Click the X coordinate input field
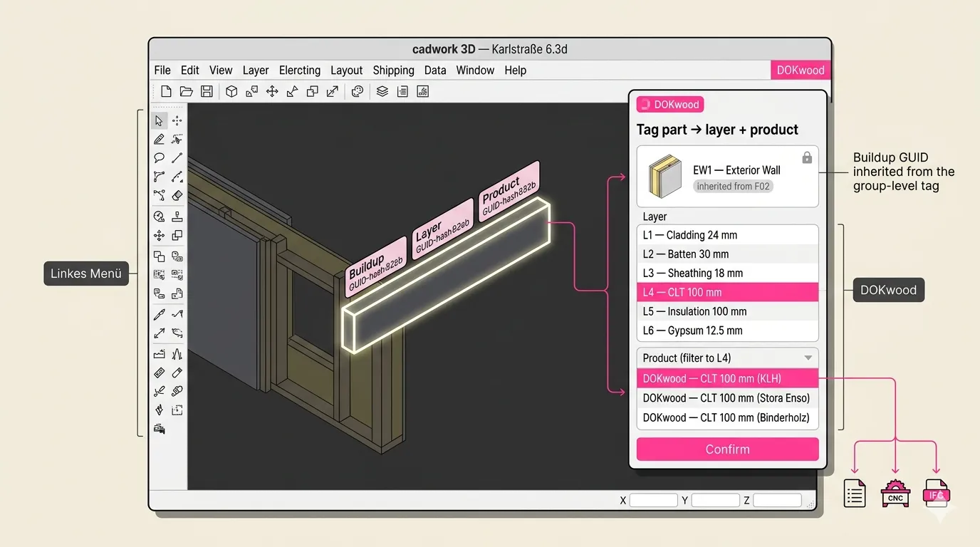980x547 pixels. (653, 501)
